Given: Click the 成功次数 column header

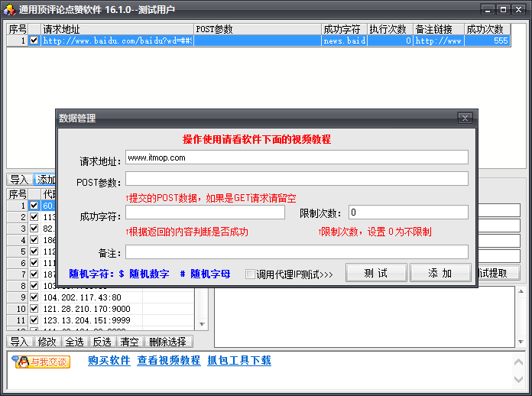Looking at the screenshot, I should pyautogui.click(x=488, y=29).
